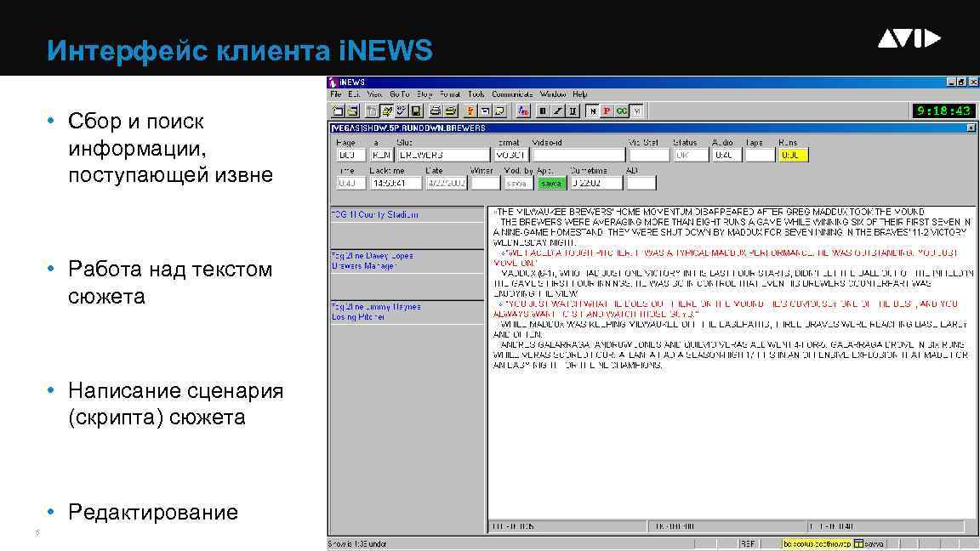Viewport: 980px width, 551px height.
Task: Click inside the Video-id input field
Action: coord(578,154)
